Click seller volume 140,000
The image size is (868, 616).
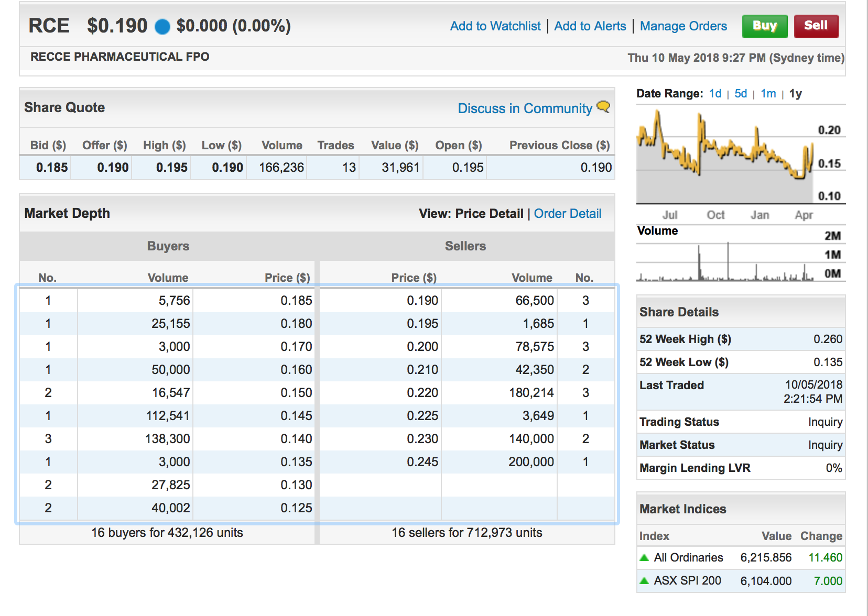pos(531,439)
